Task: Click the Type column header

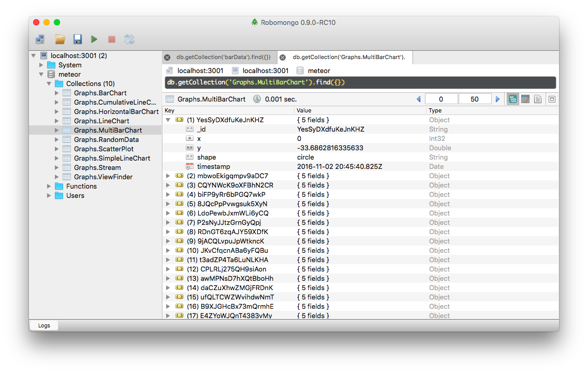Action: 492,110
